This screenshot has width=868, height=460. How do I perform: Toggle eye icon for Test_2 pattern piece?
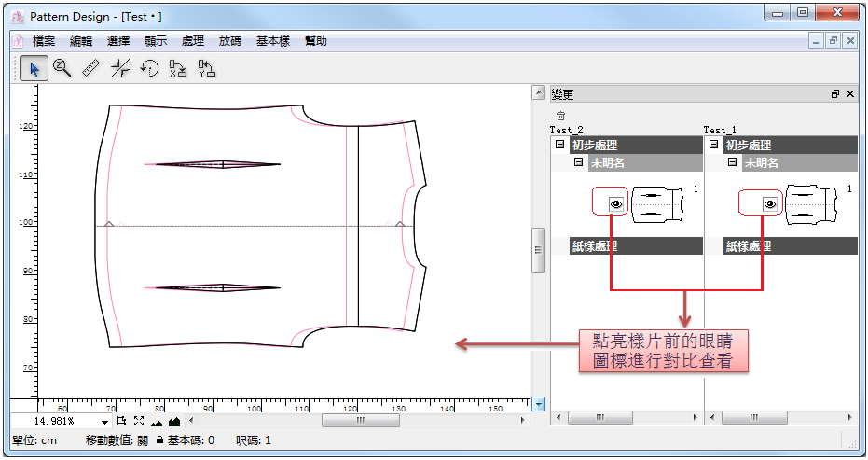pos(615,203)
